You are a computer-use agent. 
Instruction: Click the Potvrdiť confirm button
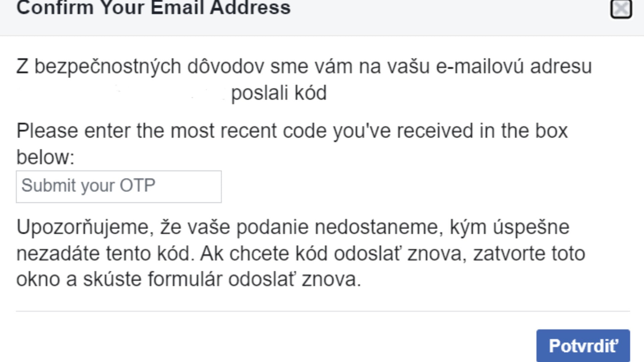click(x=583, y=346)
